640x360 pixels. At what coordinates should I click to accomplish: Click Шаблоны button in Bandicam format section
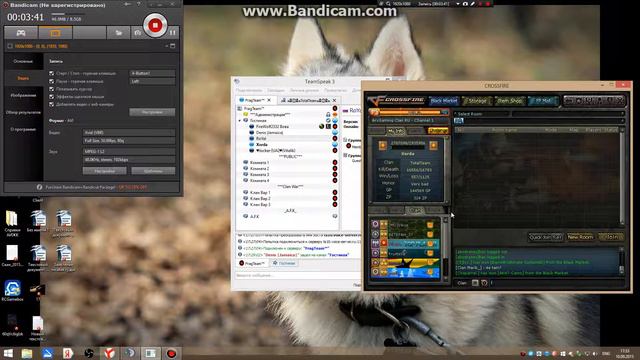pyautogui.click(x=153, y=171)
